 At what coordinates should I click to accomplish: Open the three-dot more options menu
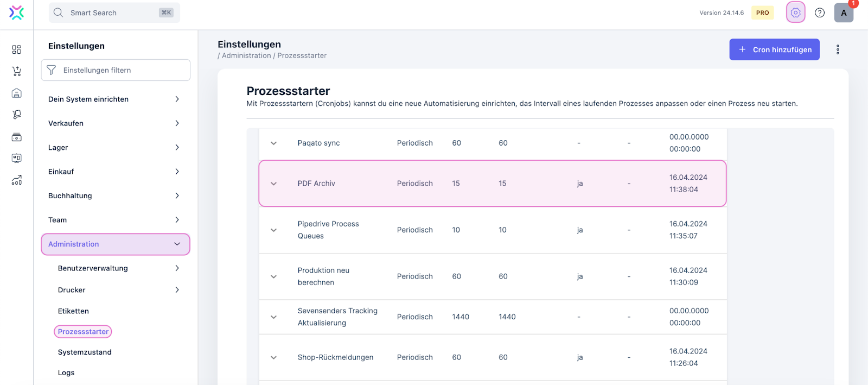pyautogui.click(x=838, y=49)
